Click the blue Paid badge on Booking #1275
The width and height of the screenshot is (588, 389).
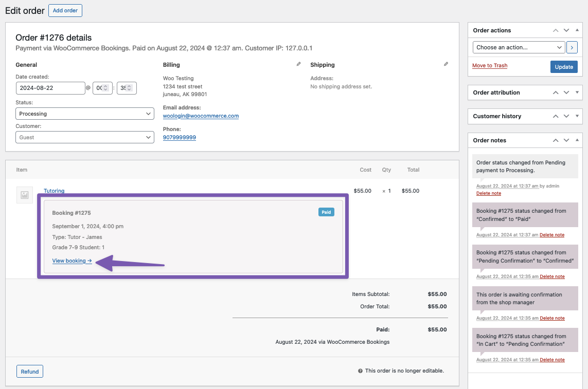tap(326, 211)
